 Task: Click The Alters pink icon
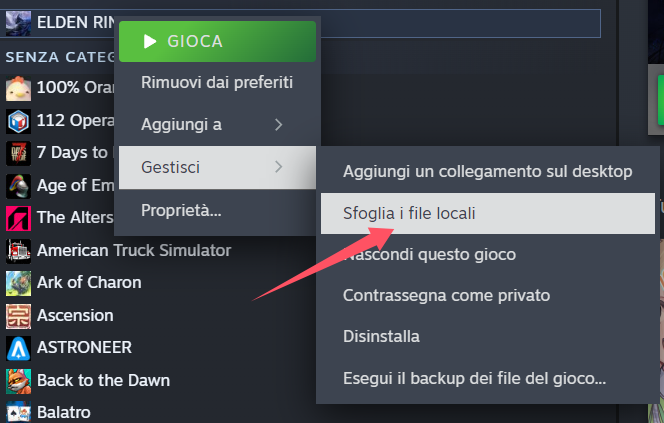18,218
